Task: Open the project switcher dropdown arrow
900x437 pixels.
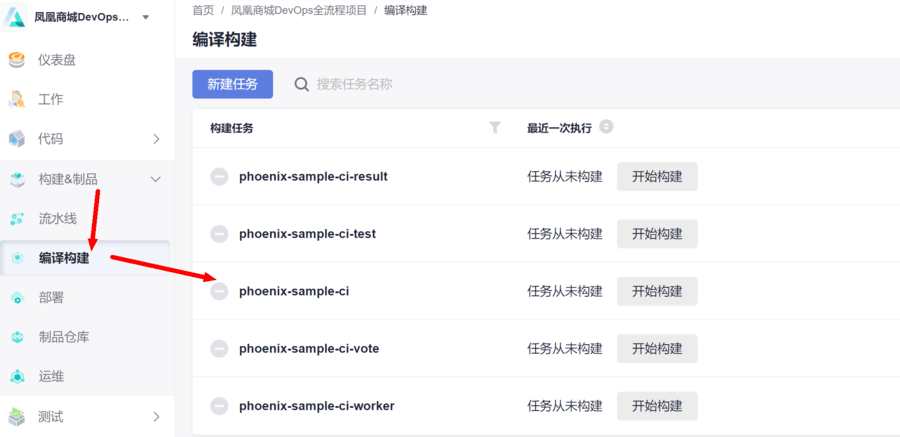Action: [146, 17]
